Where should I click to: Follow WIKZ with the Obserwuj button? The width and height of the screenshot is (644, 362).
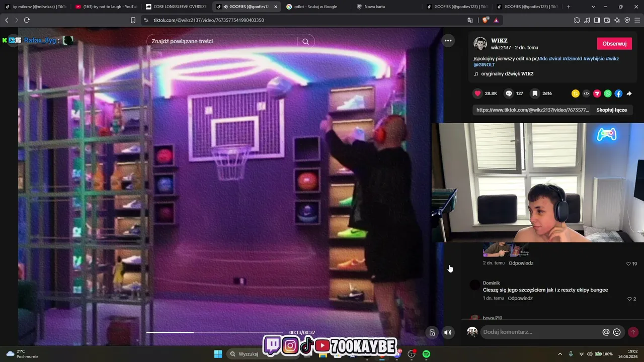(614, 44)
